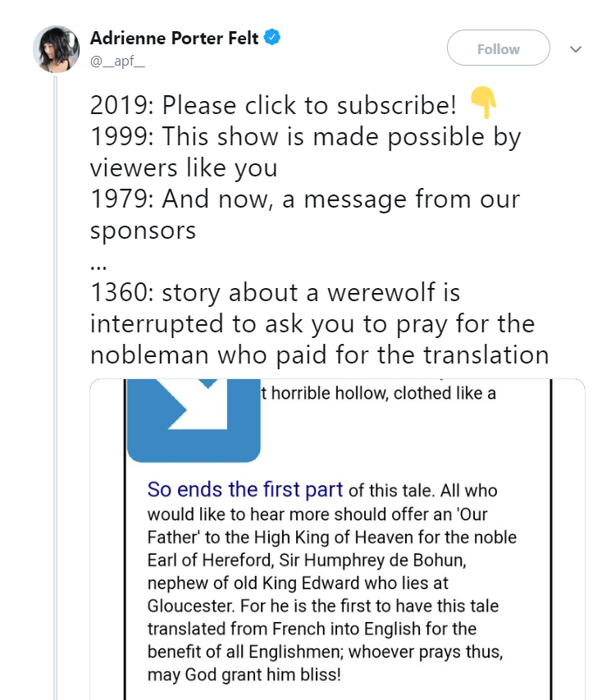The height and width of the screenshot is (700, 611).
Task: Select the '1999: This show is made possible' line
Action: [x=305, y=136]
